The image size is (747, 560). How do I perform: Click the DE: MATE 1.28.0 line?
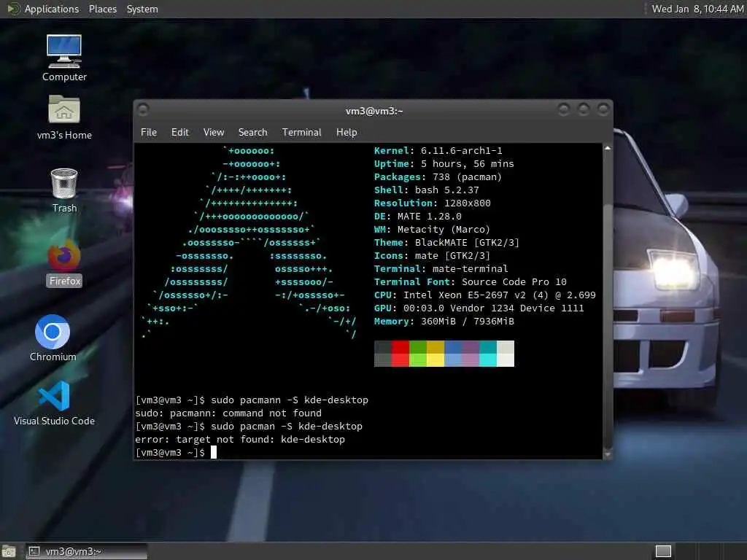418,216
